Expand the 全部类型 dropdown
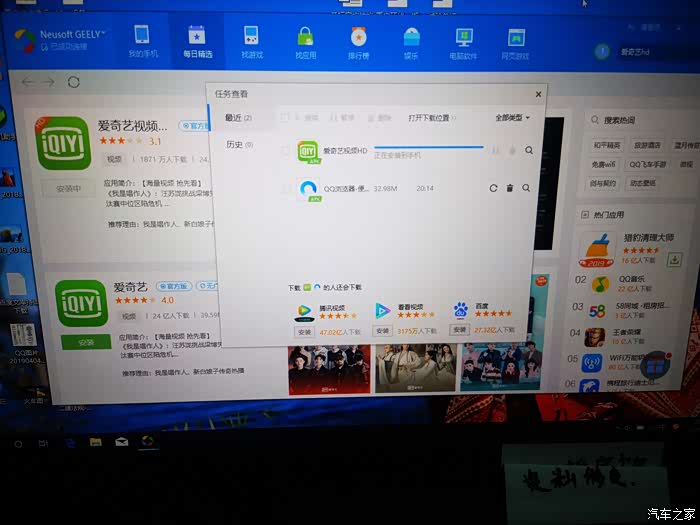The image size is (700, 525). tap(512, 118)
